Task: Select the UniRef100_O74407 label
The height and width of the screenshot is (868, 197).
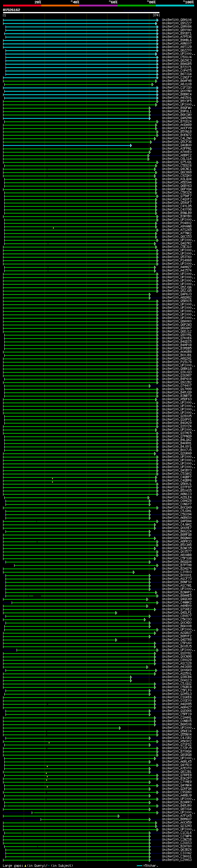Action: point(176,386)
